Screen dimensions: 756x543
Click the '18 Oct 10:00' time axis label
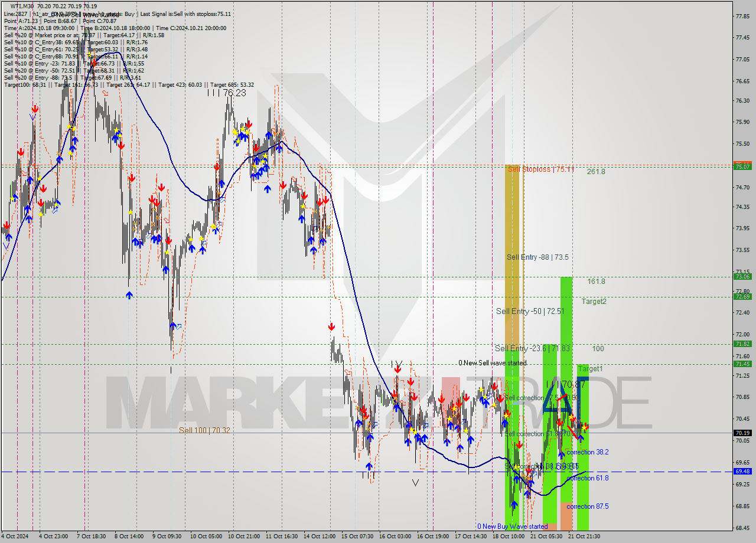508,537
